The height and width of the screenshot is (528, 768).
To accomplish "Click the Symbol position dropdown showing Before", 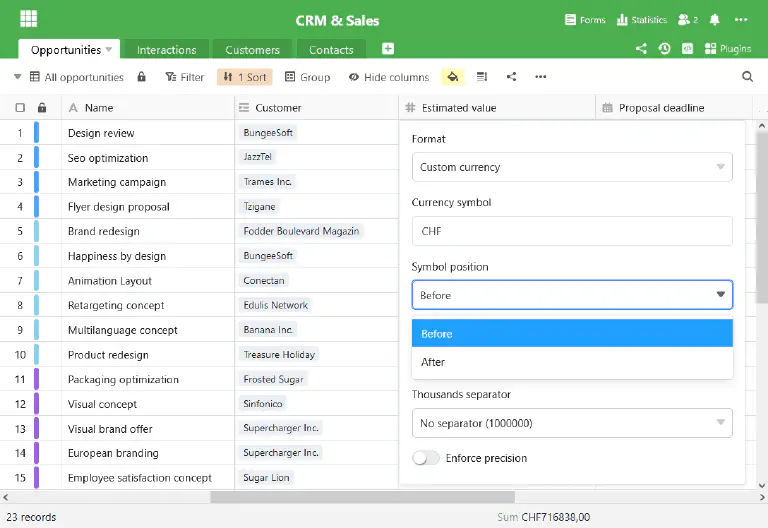I will 572,295.
